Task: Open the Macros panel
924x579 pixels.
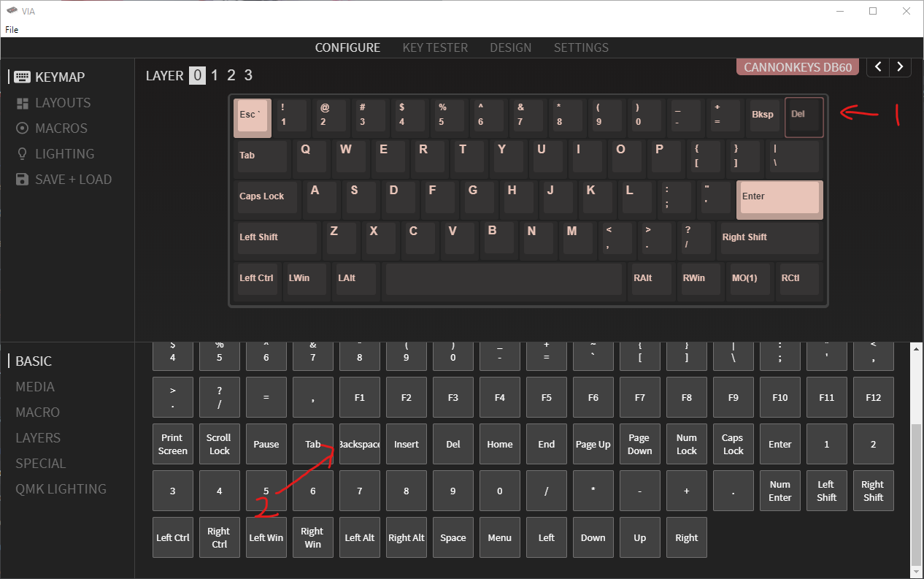Action: pos(61,129)
